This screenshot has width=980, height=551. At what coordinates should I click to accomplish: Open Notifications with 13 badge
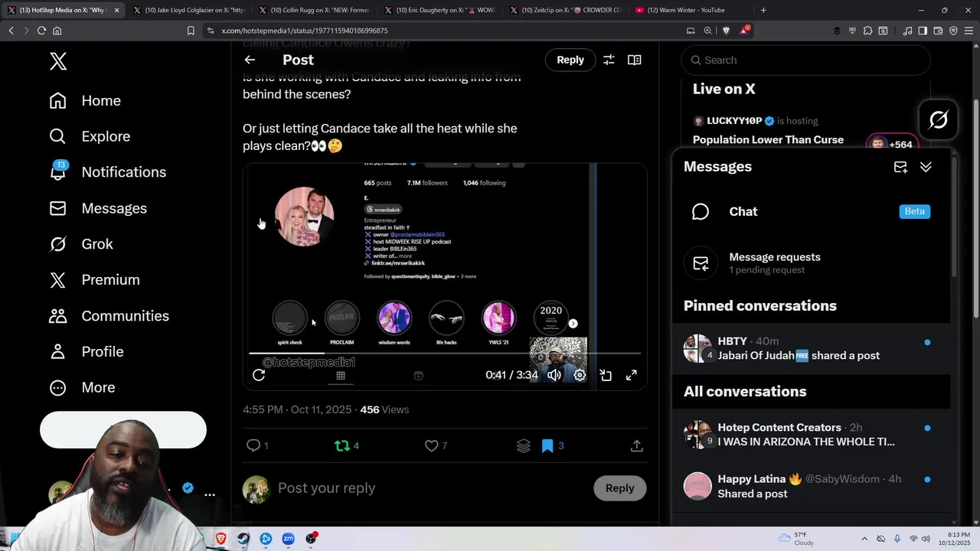tap(107, 171)
